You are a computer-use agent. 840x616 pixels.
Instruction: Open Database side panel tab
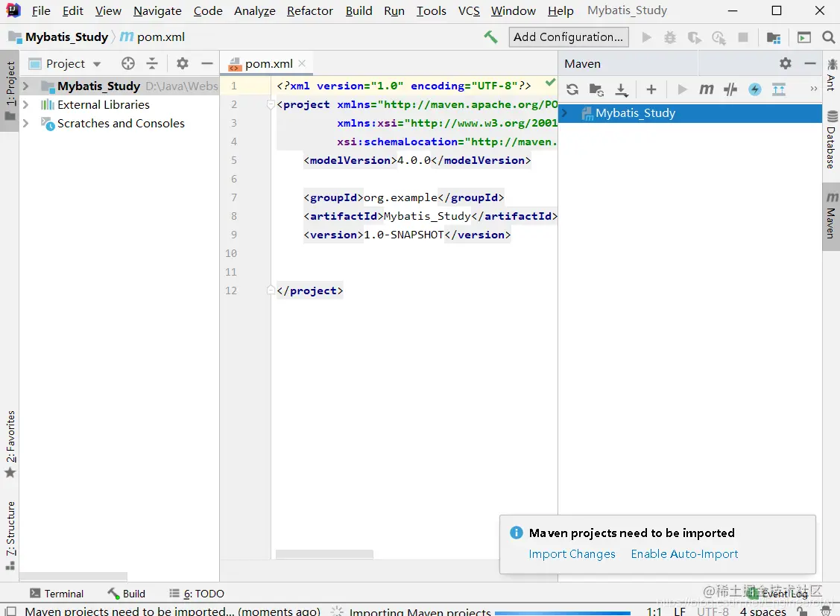coord(831,140)
